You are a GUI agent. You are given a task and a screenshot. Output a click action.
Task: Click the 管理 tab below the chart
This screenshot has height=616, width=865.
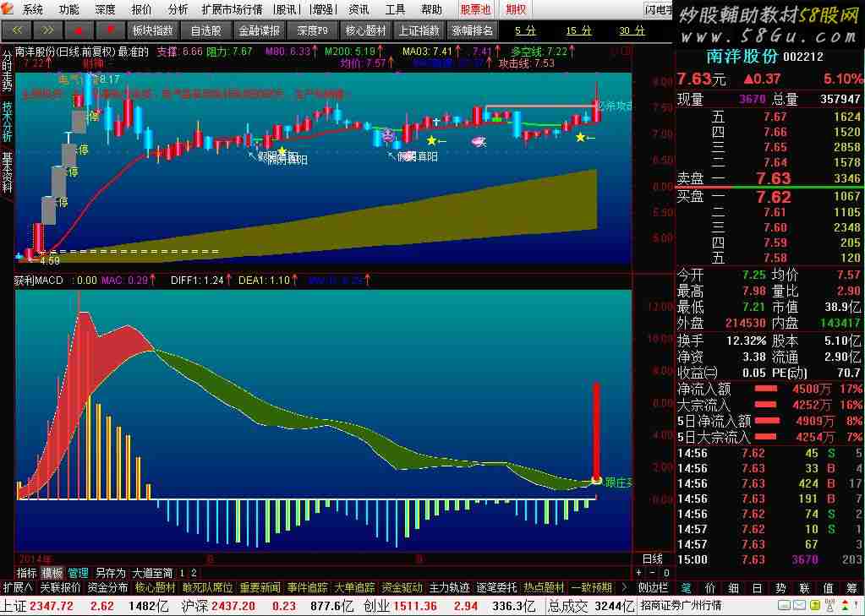click(x=78, y=573)
